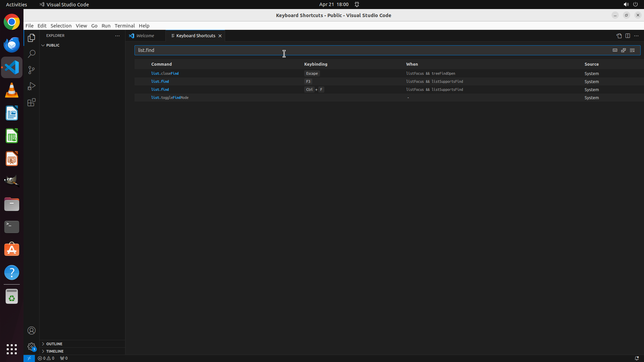Screen dimensions: 644x362
Task: Open the Extensions view
Action: (32, 103)
